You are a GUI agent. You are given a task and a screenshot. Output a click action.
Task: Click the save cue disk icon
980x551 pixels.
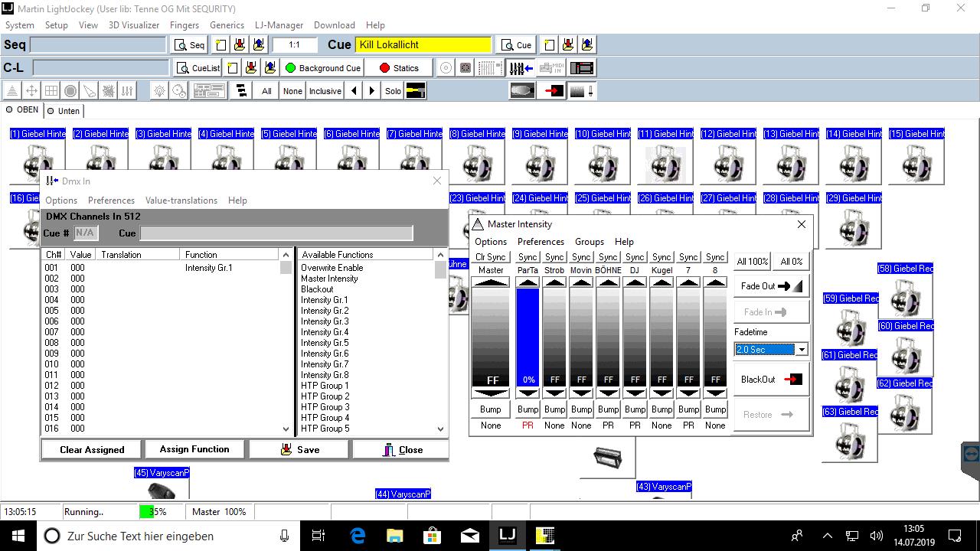coord(567,44)
